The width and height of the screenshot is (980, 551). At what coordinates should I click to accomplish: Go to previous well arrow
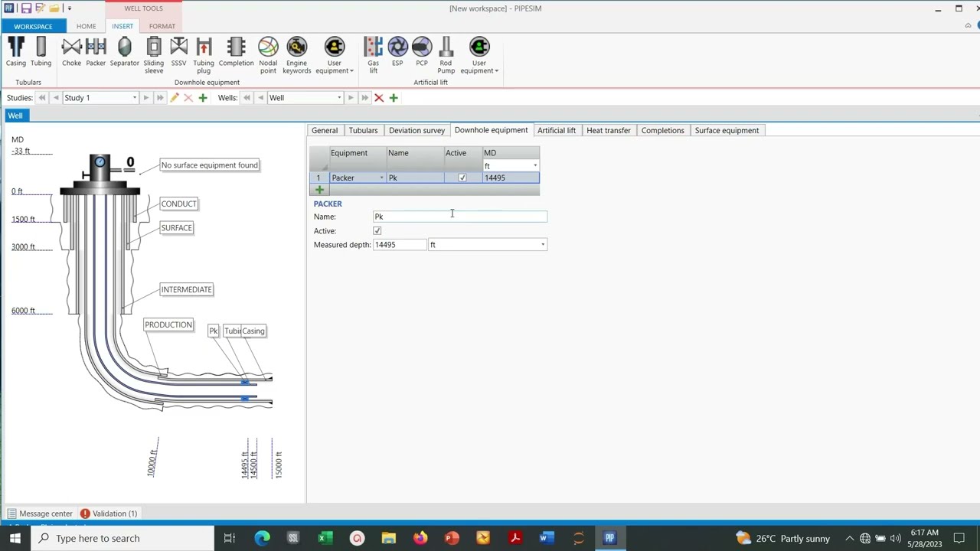coord(260,98)
